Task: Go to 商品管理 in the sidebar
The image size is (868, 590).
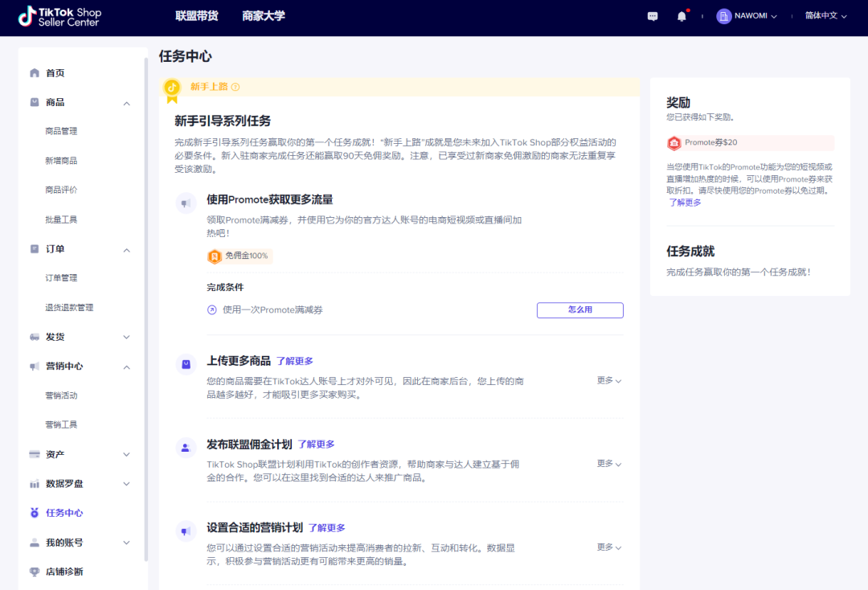Action: [61, 131]
